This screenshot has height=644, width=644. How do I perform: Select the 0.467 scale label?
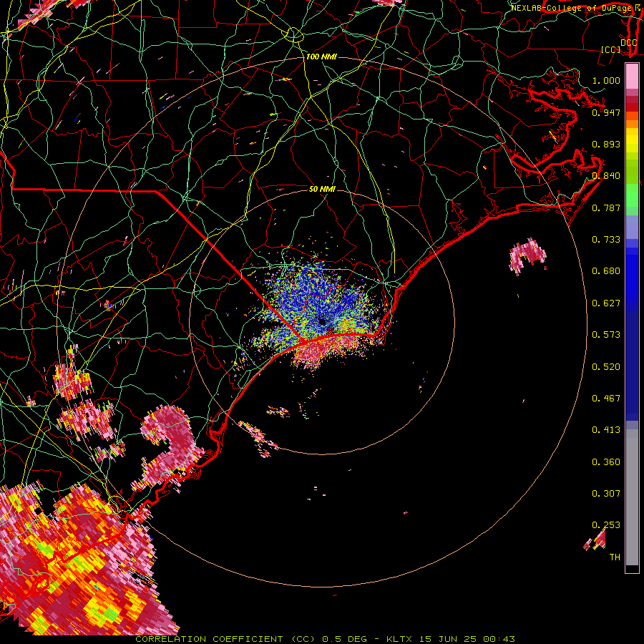(606, 399)
